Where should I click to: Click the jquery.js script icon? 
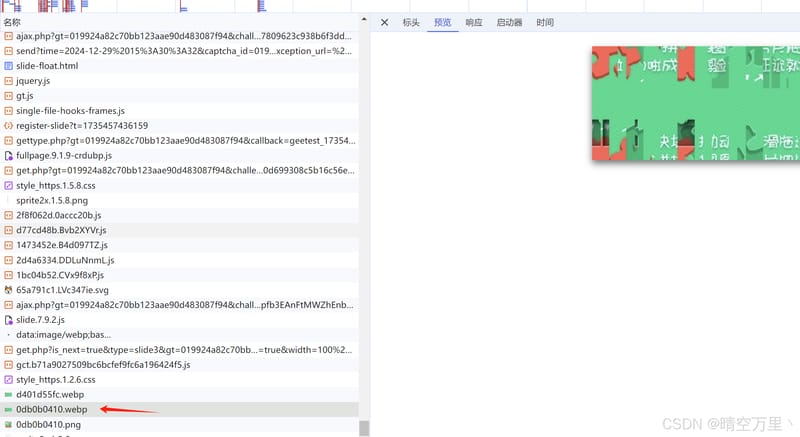pos(8,81)
